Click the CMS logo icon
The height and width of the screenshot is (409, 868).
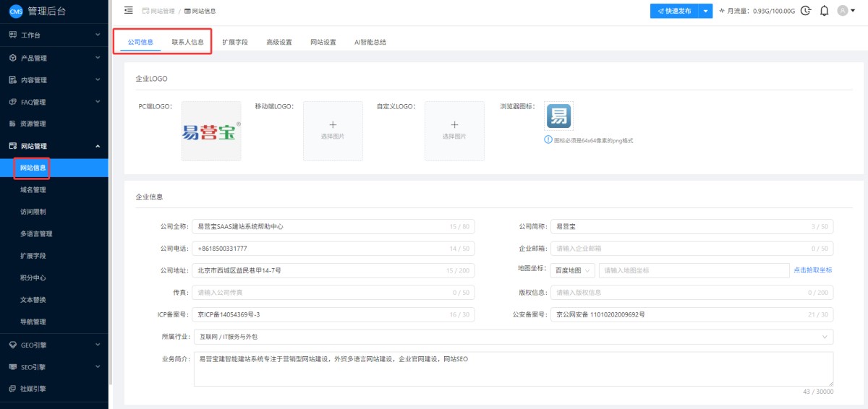tap(15, 11)
